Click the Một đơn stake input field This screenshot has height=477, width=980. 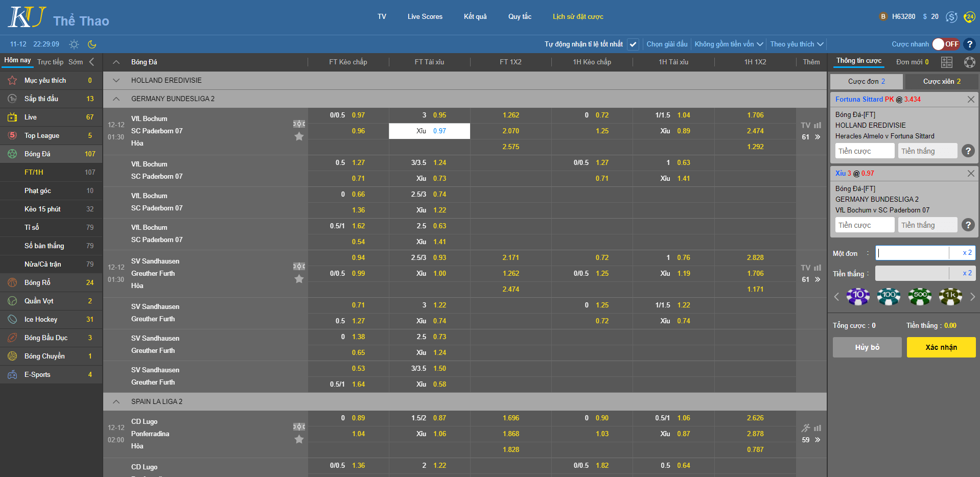click(912, 253)
